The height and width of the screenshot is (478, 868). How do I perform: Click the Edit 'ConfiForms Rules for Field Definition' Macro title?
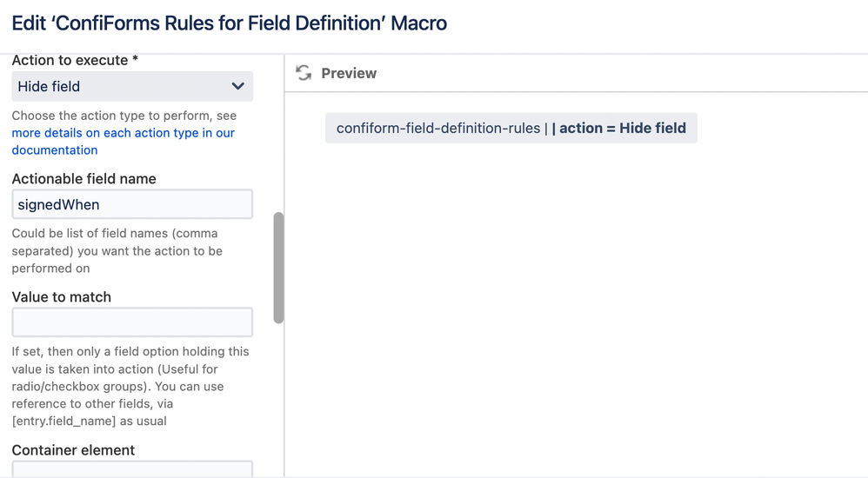click(x=230, y=23)
